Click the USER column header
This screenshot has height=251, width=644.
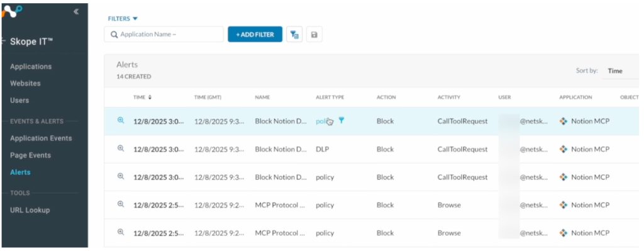[x=504, y=98]
